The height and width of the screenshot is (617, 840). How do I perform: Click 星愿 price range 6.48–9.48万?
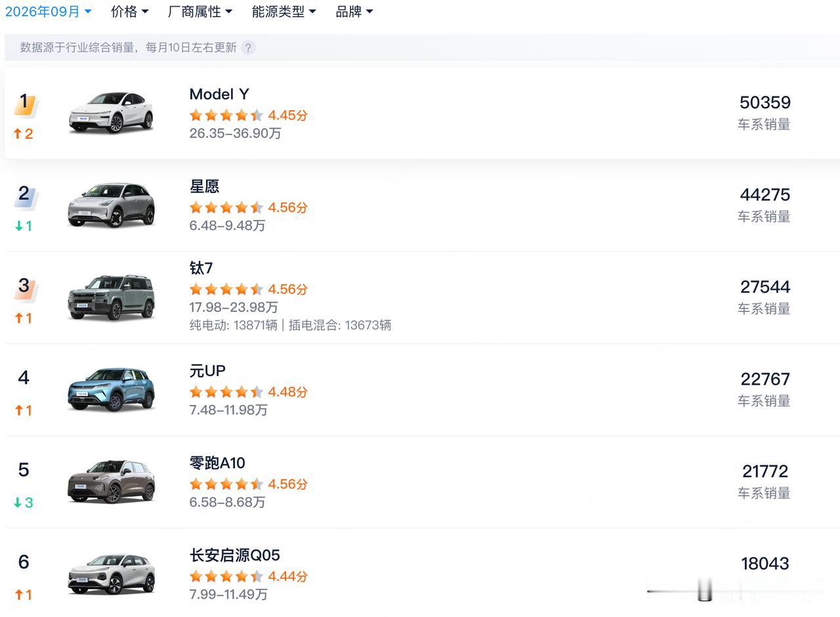(x=228, y=225)
